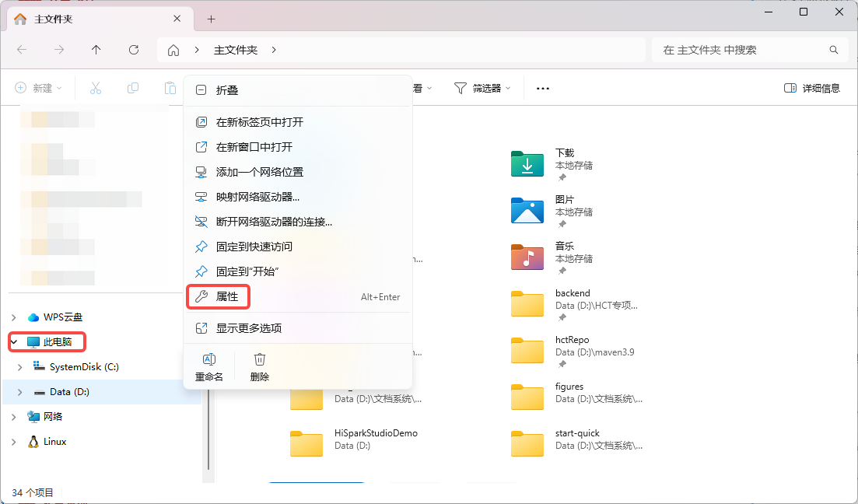
Task: Refresh the current folder view
Action: [134, 50]
